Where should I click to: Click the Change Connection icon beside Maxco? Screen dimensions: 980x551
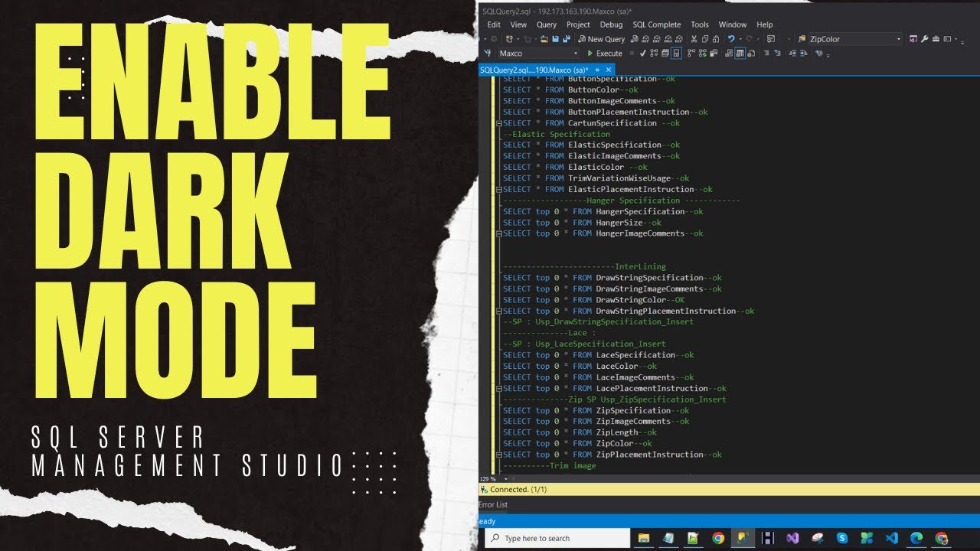[487, 54]
